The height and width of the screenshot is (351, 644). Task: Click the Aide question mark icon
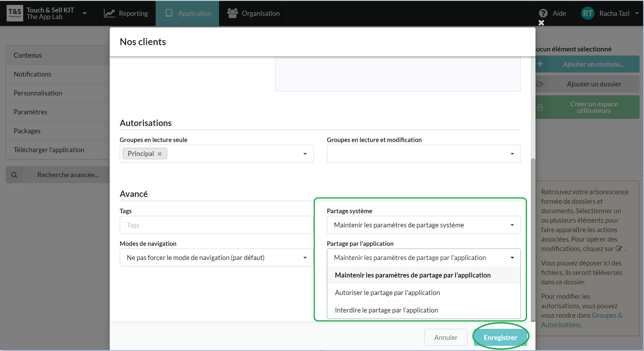543,13
